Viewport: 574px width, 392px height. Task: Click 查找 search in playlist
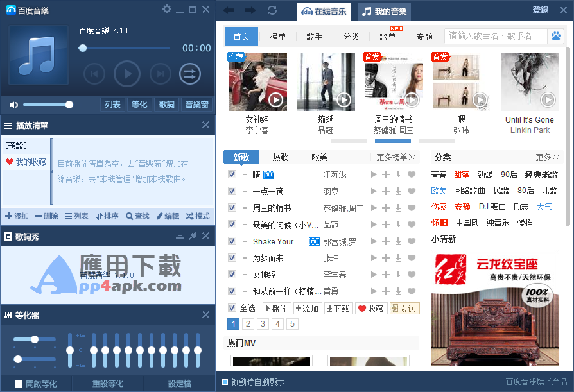click(x=137, y=216)
